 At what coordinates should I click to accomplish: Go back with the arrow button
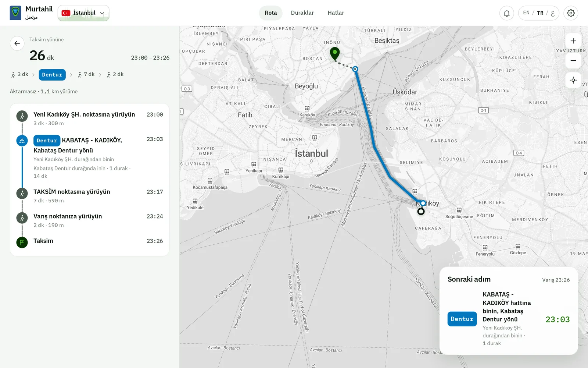click(x=17, y=43)
